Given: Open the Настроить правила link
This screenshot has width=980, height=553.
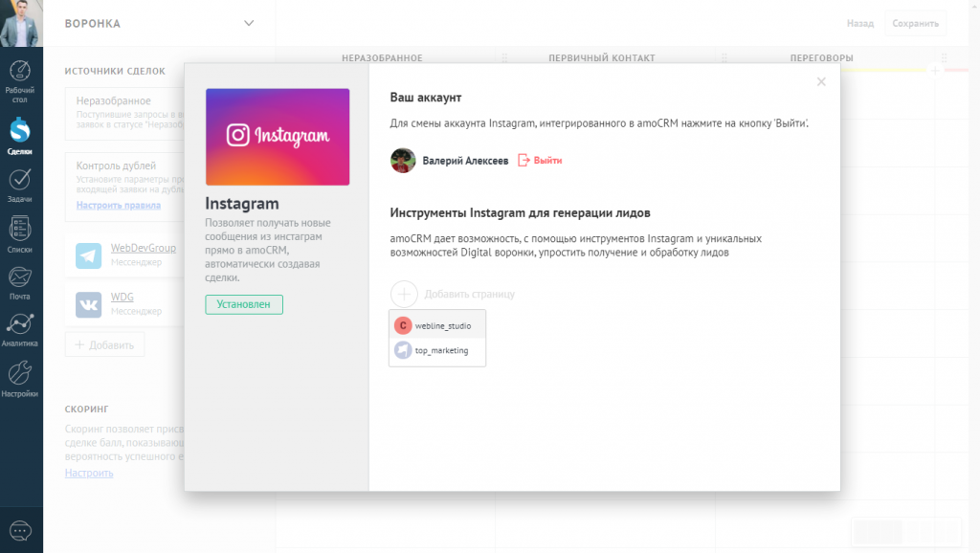Looking at the screenshot, I should click(118, 205).
